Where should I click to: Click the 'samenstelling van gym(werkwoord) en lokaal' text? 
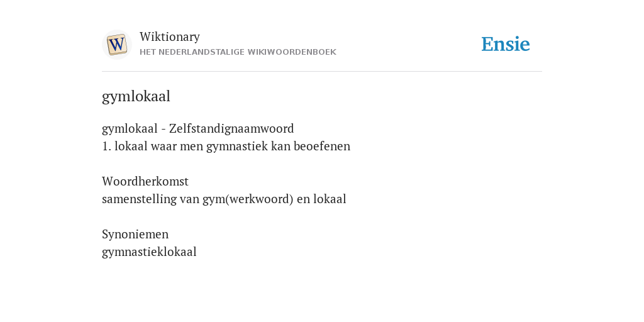[x=224, y=199]
